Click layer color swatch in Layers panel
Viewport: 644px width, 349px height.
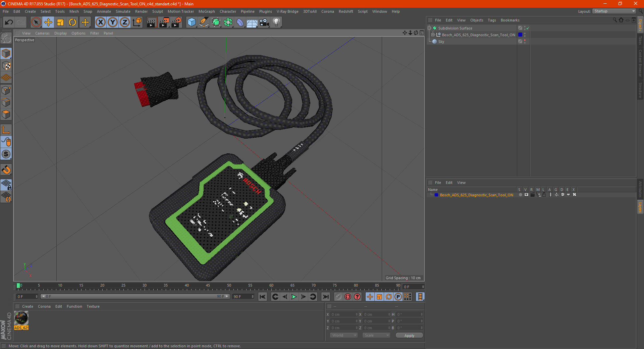pyautogui.click(x=436, y=195)
